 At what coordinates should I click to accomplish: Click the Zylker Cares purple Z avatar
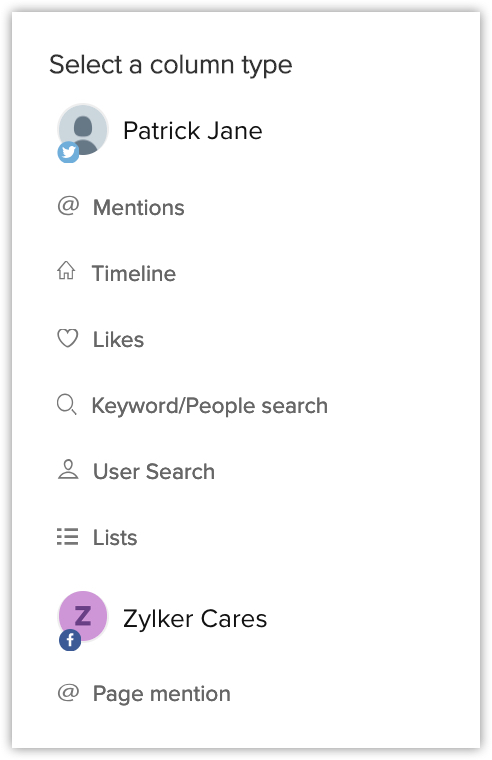coord(83,616)
